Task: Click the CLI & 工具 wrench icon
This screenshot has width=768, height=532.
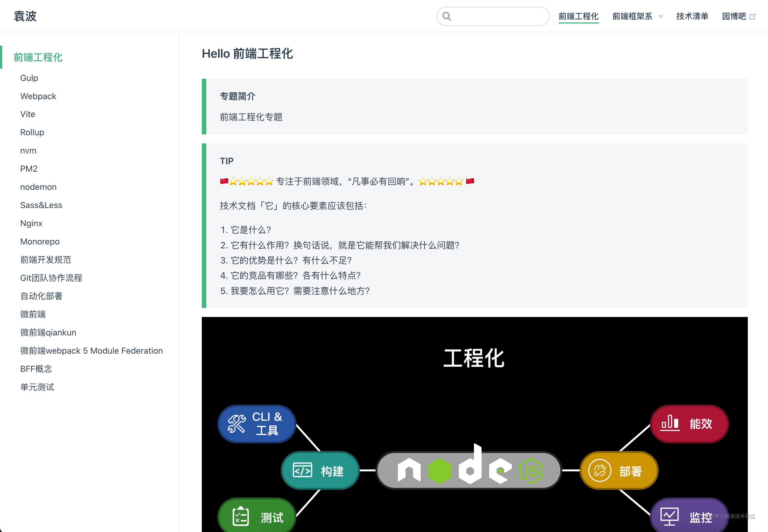Action: (237, 424)
